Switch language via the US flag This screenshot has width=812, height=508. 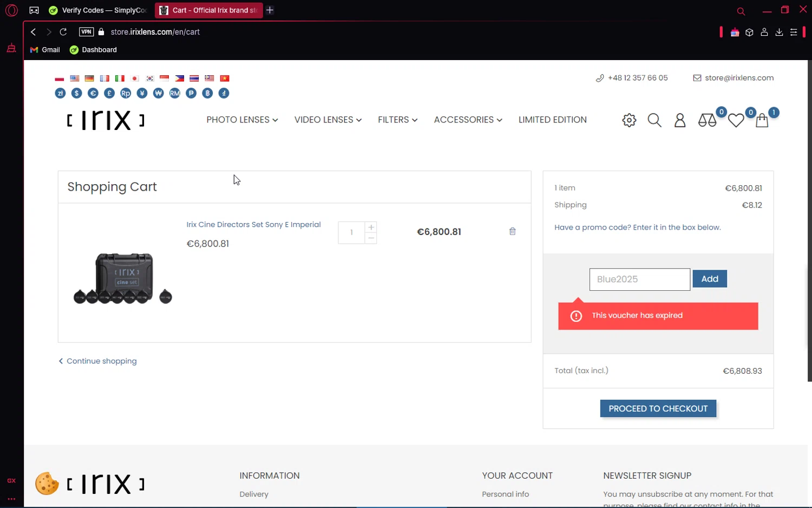click(75, 79)
